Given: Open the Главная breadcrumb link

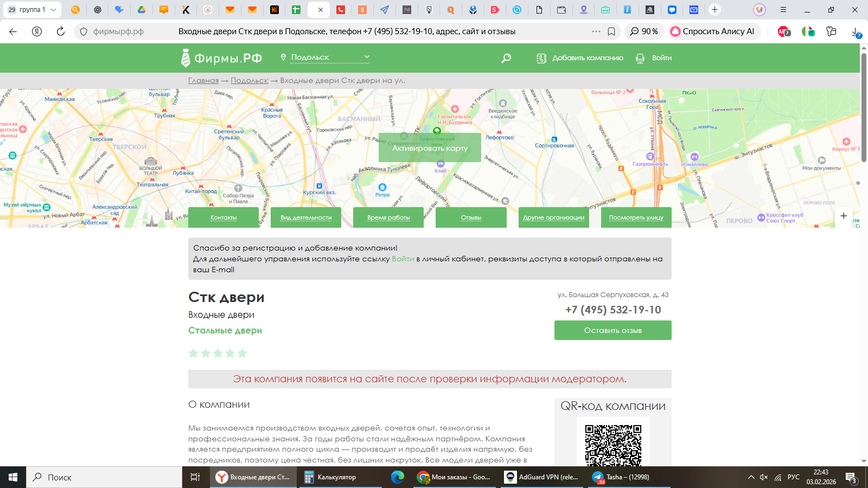Looking at the screenshot, I should [203, 80].
